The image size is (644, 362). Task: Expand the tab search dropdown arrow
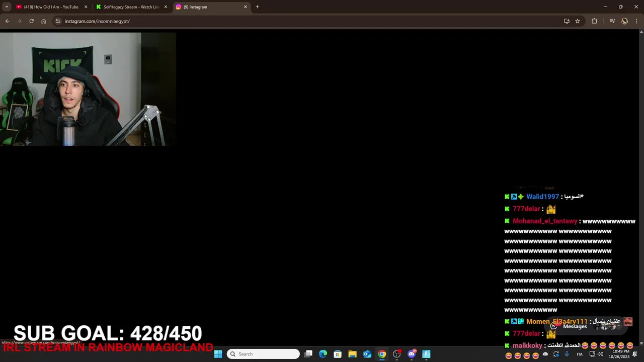(x=7, y=7)
